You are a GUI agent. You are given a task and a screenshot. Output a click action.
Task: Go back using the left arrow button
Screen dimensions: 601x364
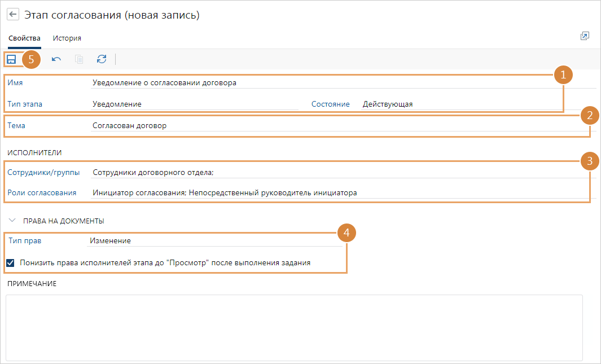point(12,15)
